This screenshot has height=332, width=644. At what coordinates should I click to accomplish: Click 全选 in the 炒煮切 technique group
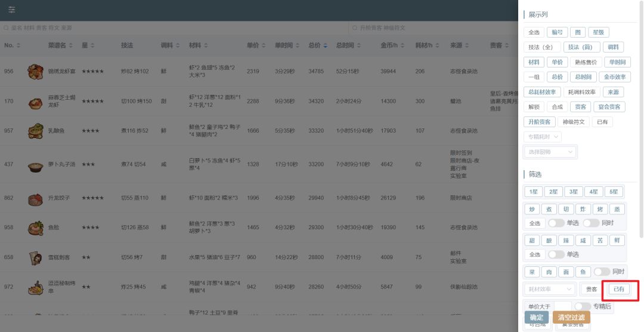(535, 223)
